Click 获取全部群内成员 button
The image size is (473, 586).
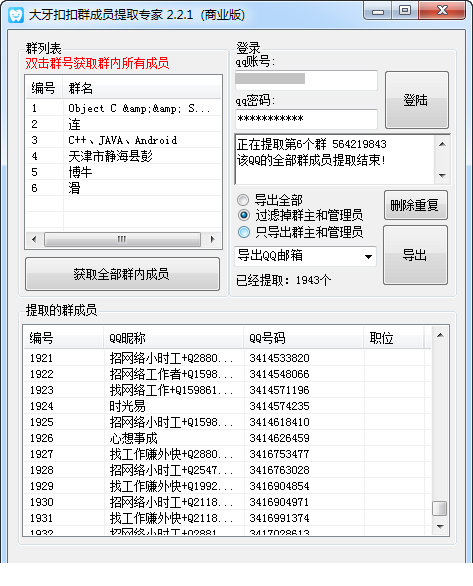point(122,274)
